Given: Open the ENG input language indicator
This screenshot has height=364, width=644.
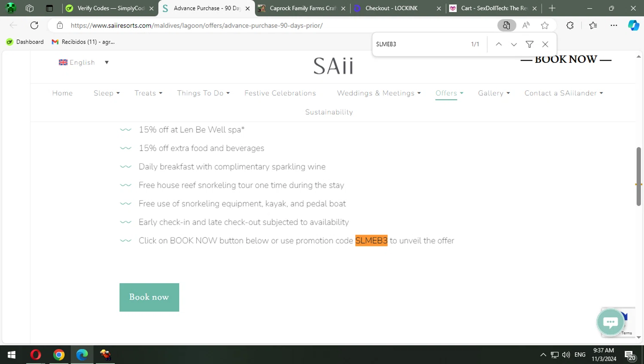Looking at the screenshot, I should click(x=580, y=355).
